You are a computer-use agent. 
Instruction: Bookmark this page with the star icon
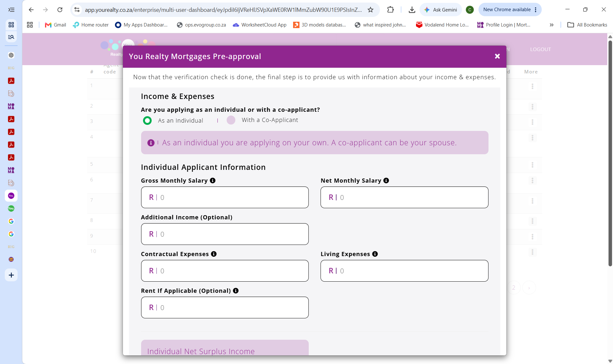[370, 10]
